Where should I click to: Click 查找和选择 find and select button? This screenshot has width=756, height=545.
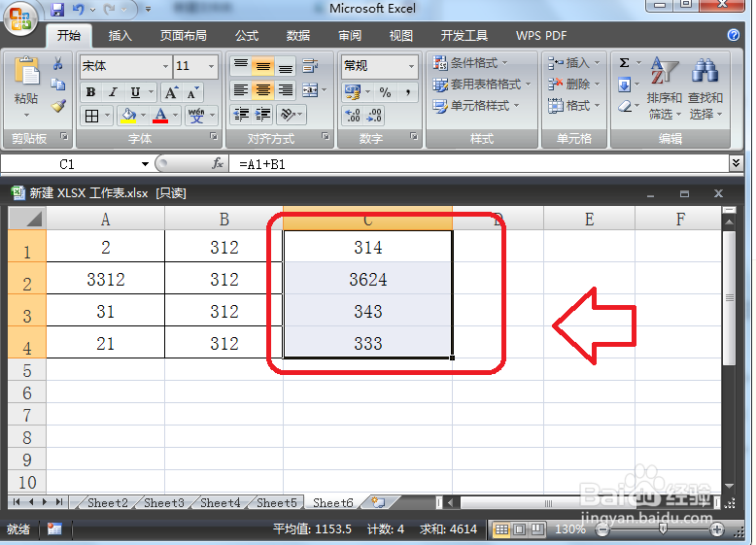(x=705, y=87)
